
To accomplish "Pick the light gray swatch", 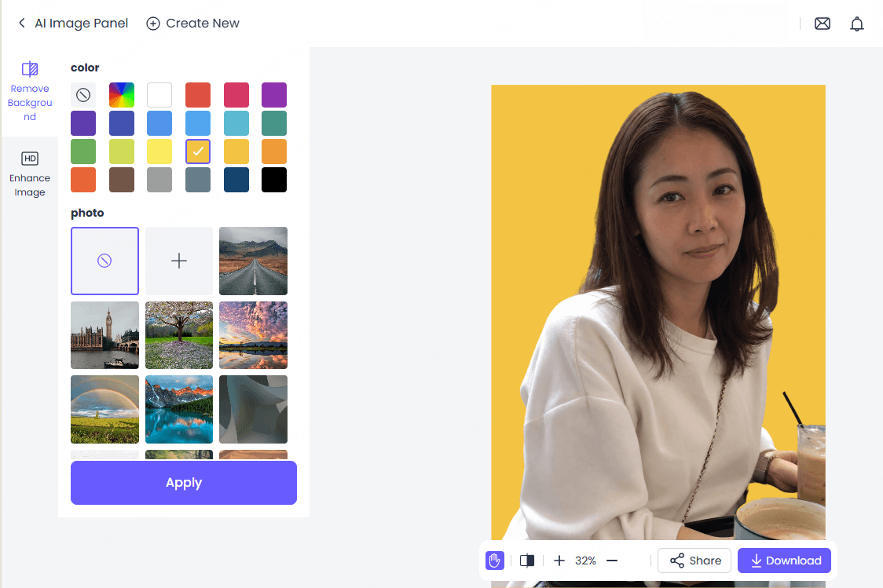I will 159,180.
